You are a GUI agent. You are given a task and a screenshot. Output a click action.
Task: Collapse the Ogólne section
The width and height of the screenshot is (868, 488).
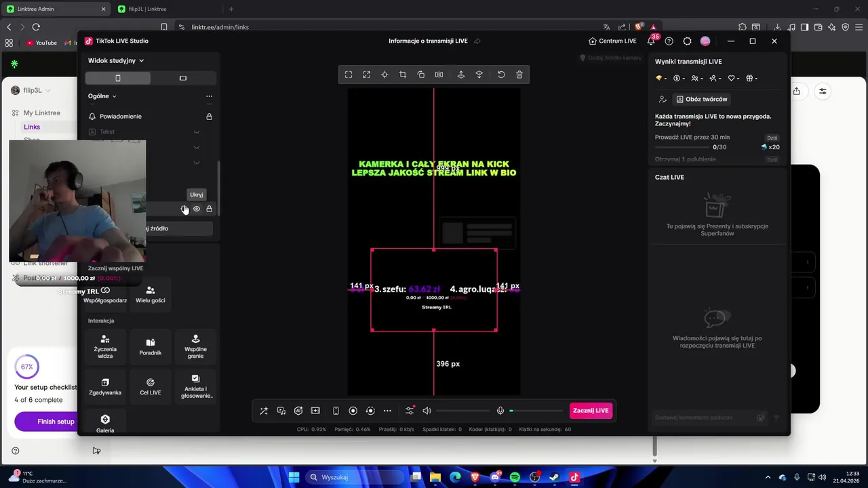[x=102, y=96]
